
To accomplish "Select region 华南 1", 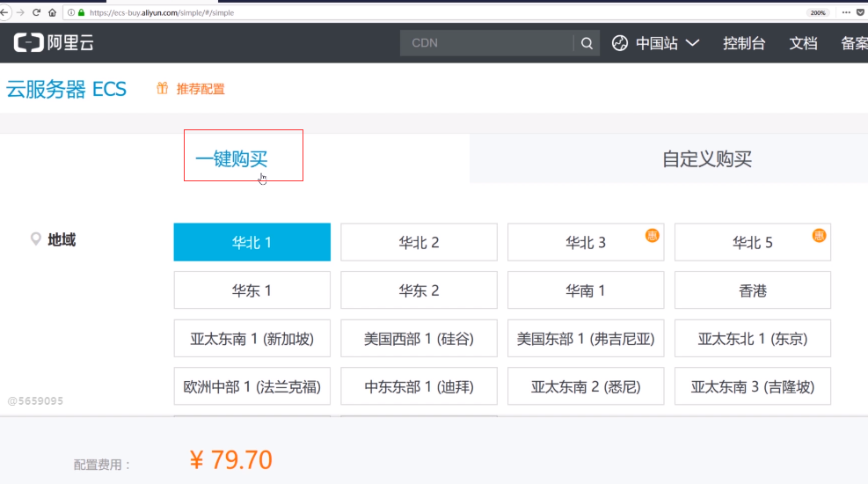I will pyautogui.click(x=586, y=290).
